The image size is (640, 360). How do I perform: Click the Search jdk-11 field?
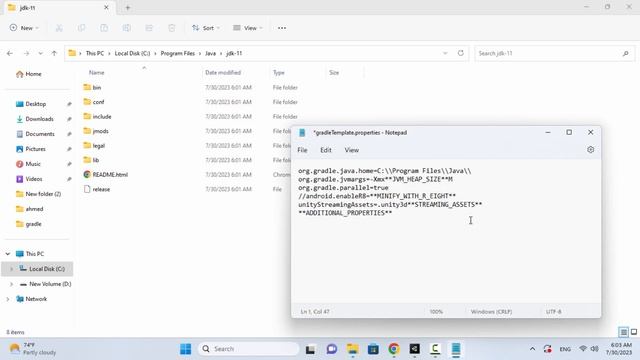coord(554,53)
